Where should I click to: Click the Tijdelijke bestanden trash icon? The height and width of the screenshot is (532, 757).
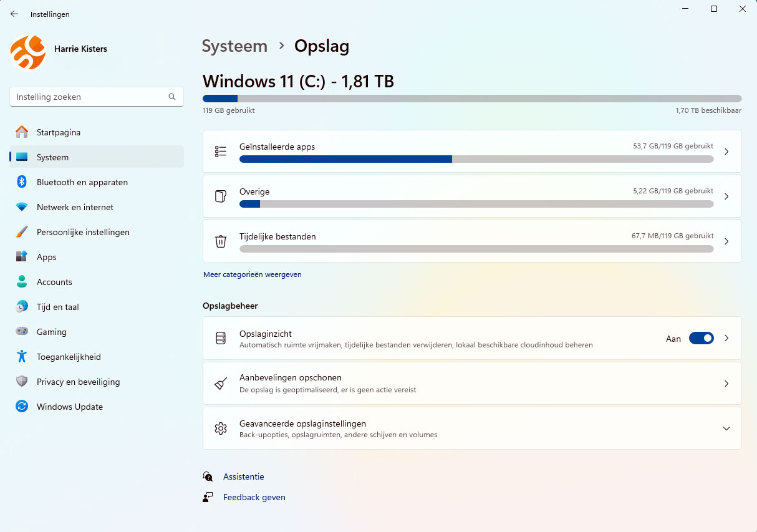[221, 241]
